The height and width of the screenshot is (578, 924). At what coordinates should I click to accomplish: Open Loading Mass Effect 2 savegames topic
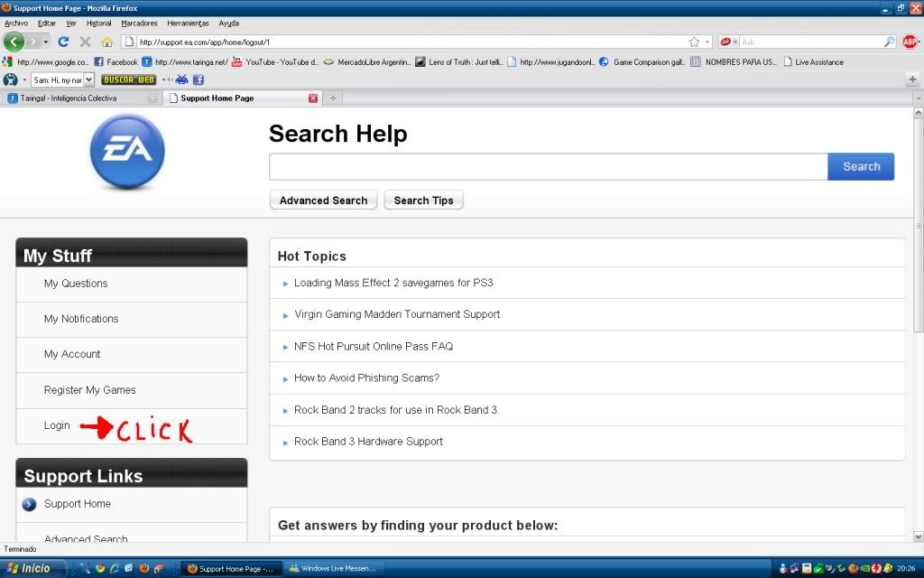[393, 283]
